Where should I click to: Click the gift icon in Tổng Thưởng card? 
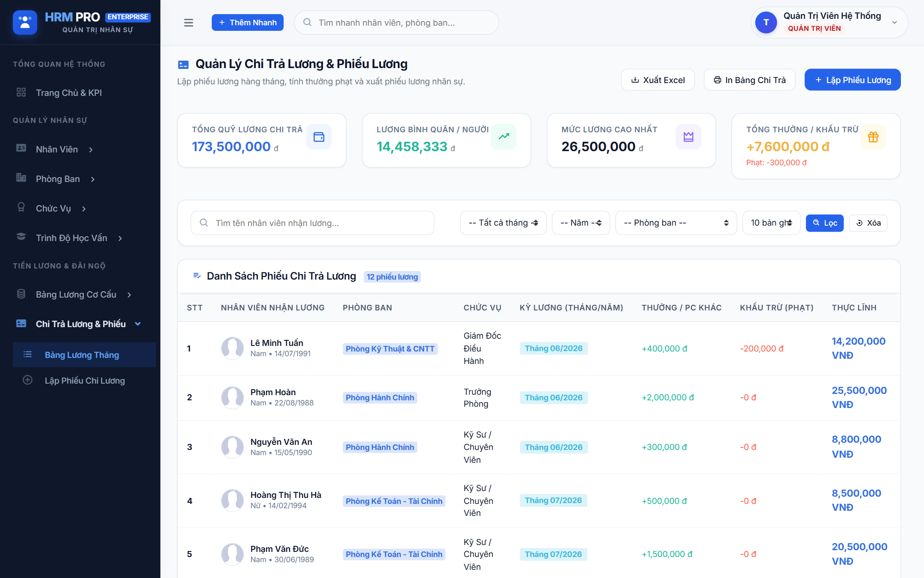(x=874, y=137)
